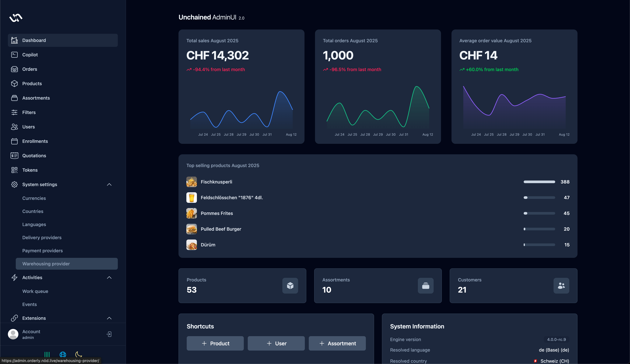The height and width of the screenshot is (364, 630).
Task: Toggle dark mode with the moon icon
Action: [78, 354]
